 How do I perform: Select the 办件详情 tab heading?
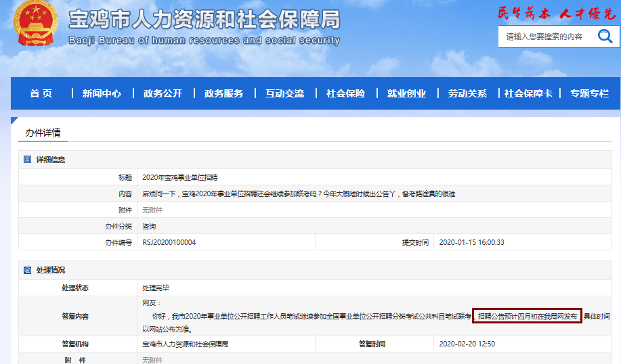coord(43,133)
